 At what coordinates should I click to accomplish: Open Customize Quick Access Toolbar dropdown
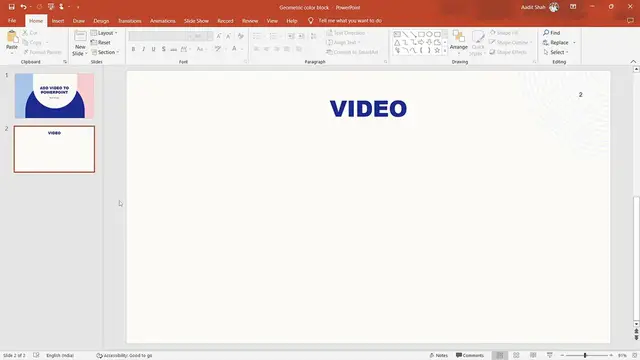78,7
